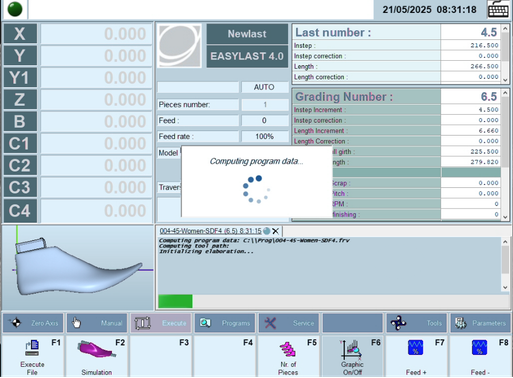
Task: Close the 004-45-Women-SDF4 log tab
Action: tap(275, 231)
